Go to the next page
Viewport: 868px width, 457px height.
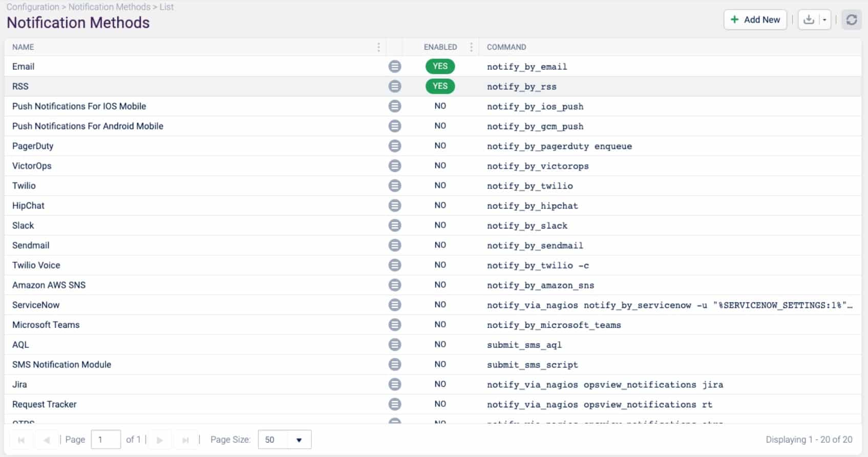pos(160,440)
